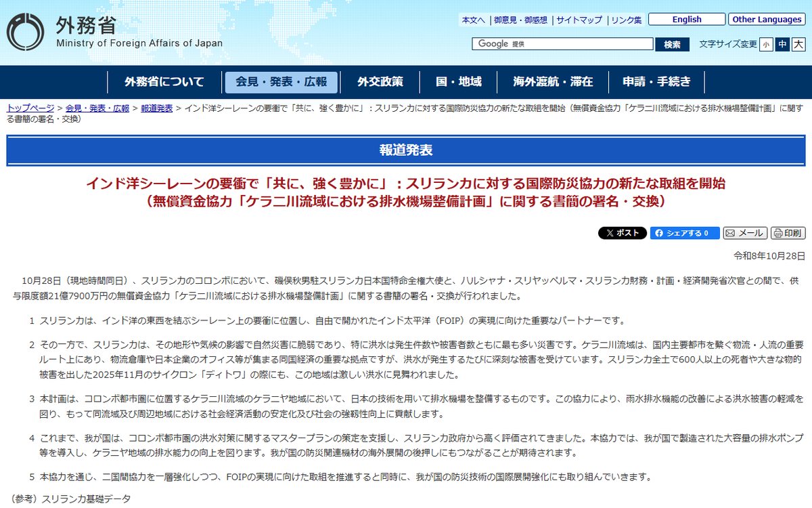Click the 検索 search button
The height and width of the screenshot is (508, 812).
click(672, 44)
